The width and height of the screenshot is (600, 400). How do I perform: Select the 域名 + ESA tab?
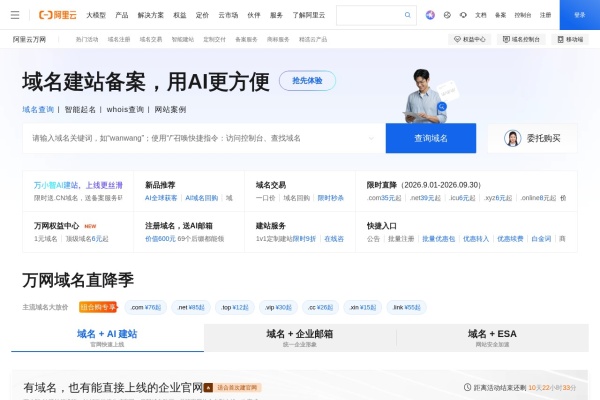pos(492,338)
